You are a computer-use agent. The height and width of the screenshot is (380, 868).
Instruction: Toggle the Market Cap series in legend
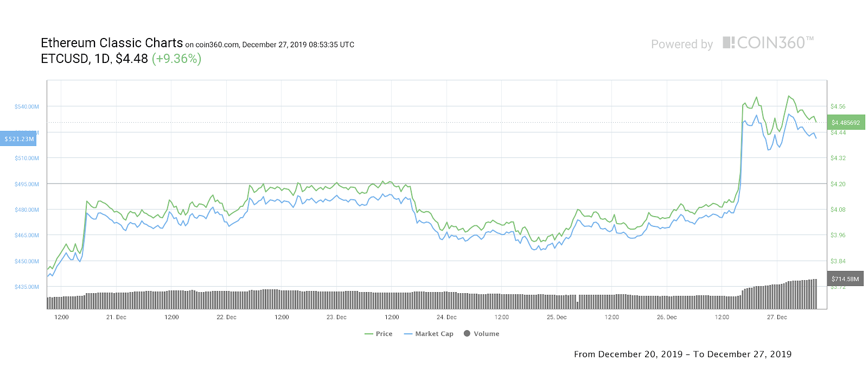(429, 334)
